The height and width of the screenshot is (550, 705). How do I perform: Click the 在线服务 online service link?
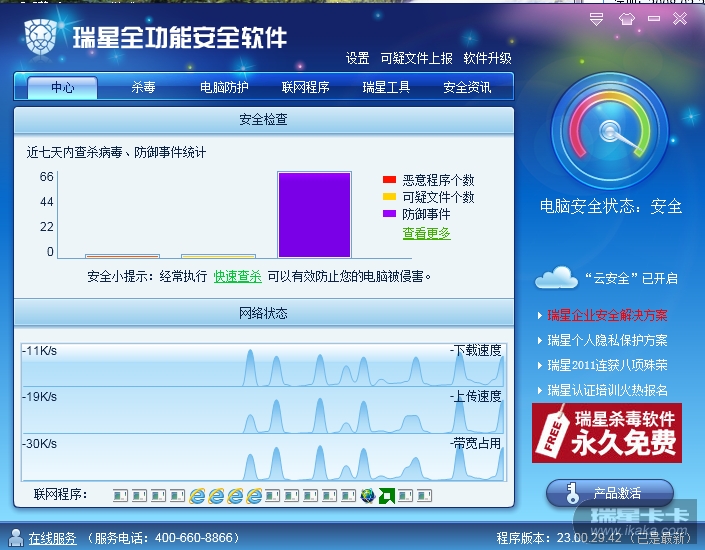pyautogui.click(x=53, y=538)
